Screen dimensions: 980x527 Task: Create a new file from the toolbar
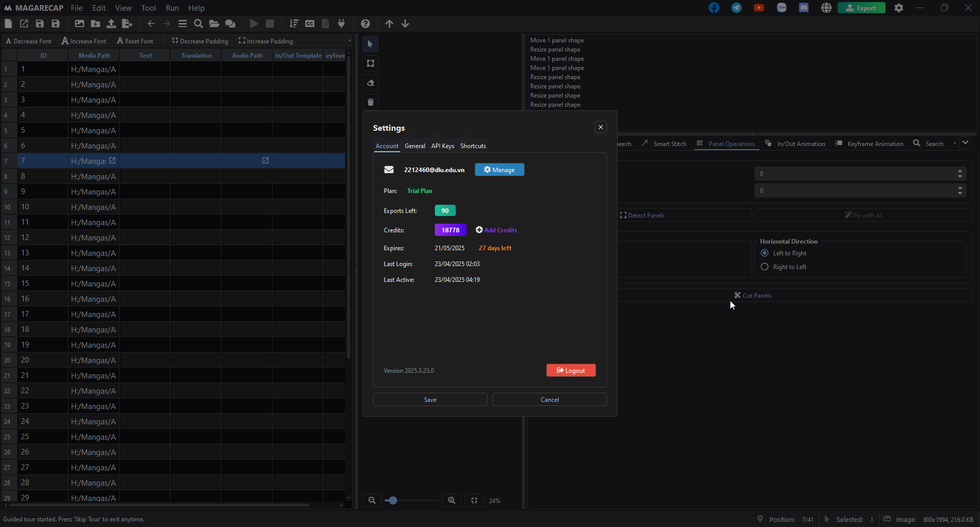pyautogui.click(x=8, y=23)
